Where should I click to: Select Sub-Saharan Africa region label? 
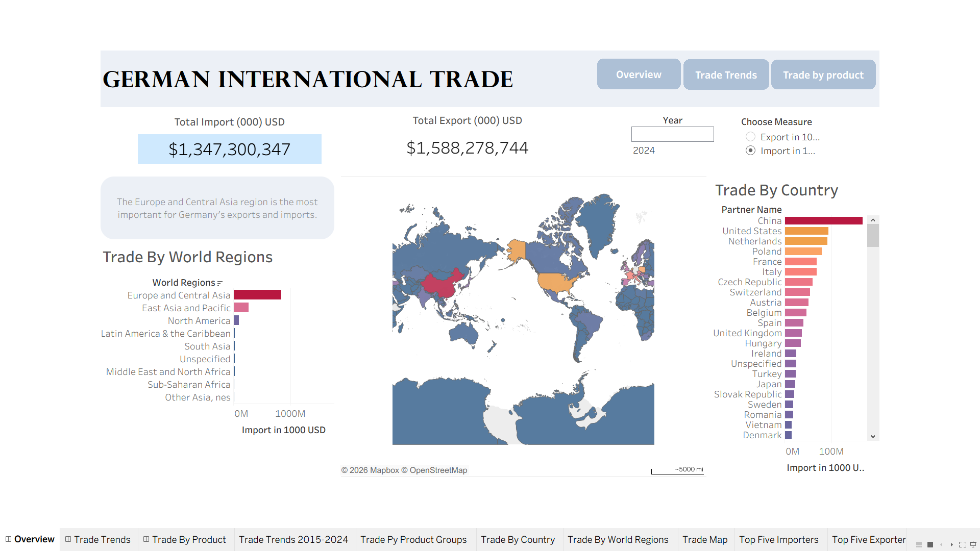[x=189, y=384]
